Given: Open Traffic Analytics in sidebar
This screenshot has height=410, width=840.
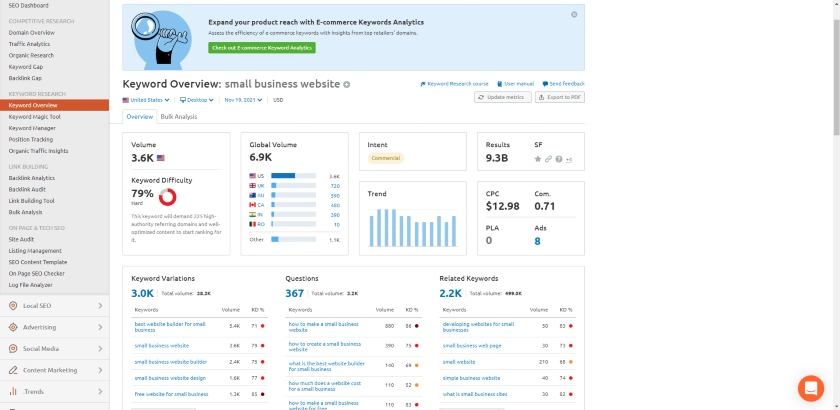Looking at the screenshot, I should coord(29,44).
